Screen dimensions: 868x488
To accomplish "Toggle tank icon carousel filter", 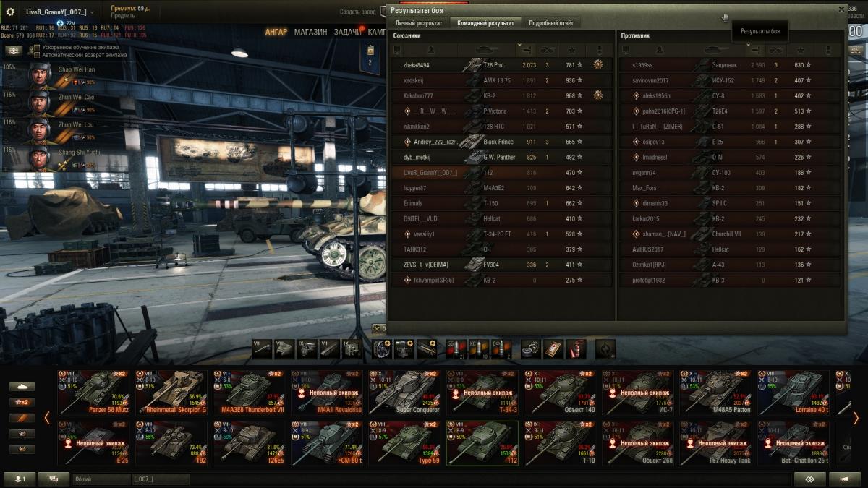I will coord(22,386).
